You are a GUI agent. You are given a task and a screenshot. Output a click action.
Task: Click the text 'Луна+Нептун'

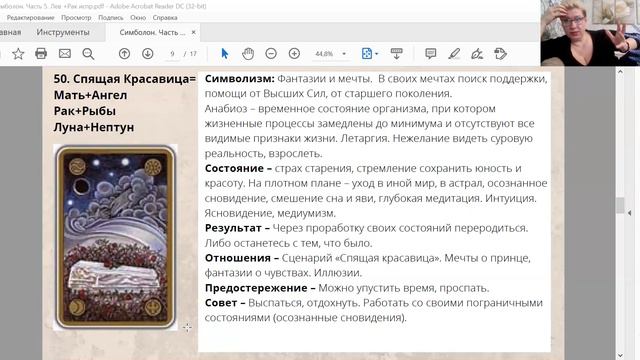tap(94, 127)
